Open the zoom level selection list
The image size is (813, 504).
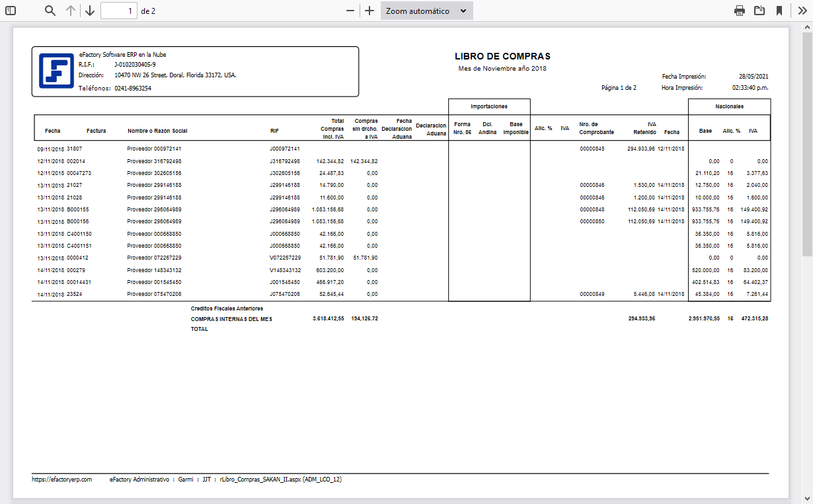tap(426, 11)
